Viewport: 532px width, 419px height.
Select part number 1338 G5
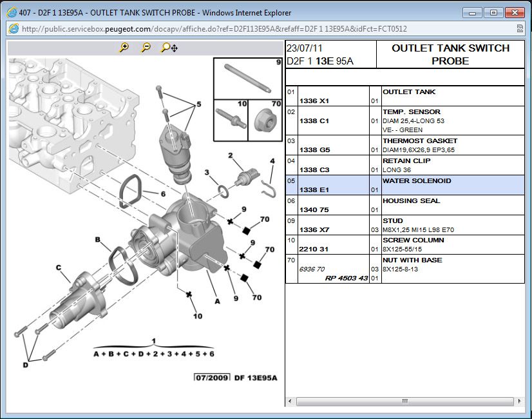click(x=314, y=150)
